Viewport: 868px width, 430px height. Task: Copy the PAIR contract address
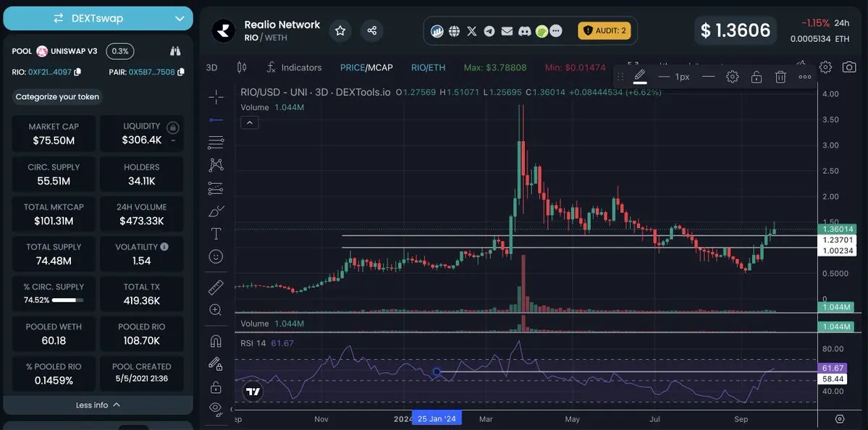click(x=181, y=72)
